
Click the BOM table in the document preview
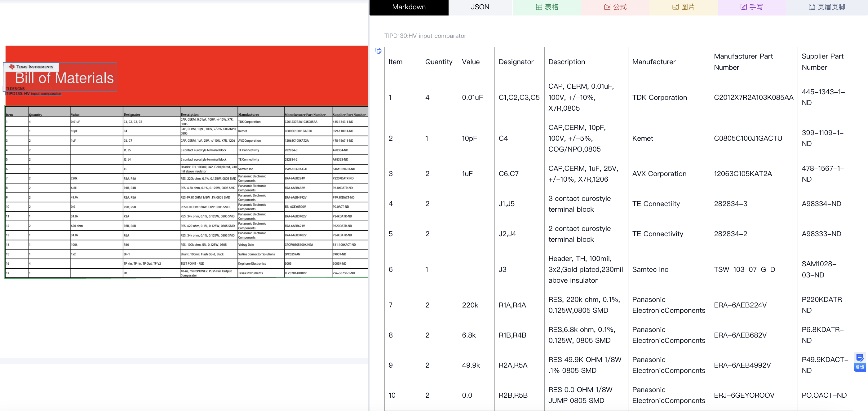coord(186,192)
